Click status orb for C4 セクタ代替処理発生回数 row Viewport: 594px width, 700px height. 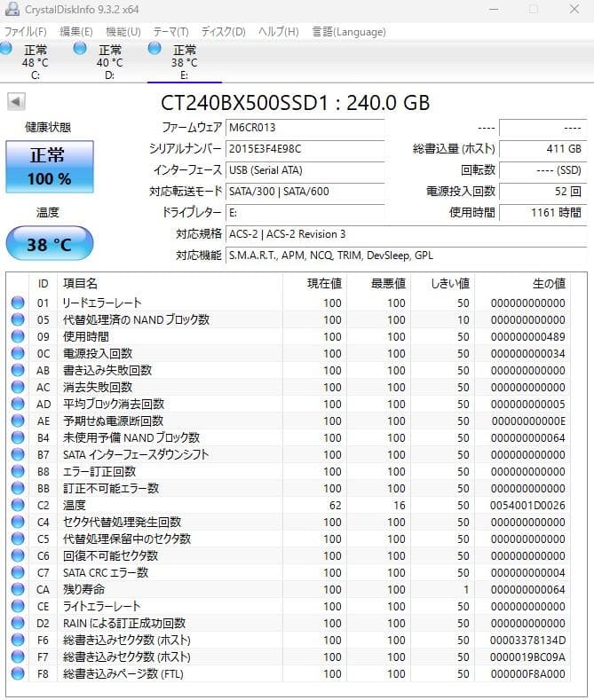coord(18,522)
